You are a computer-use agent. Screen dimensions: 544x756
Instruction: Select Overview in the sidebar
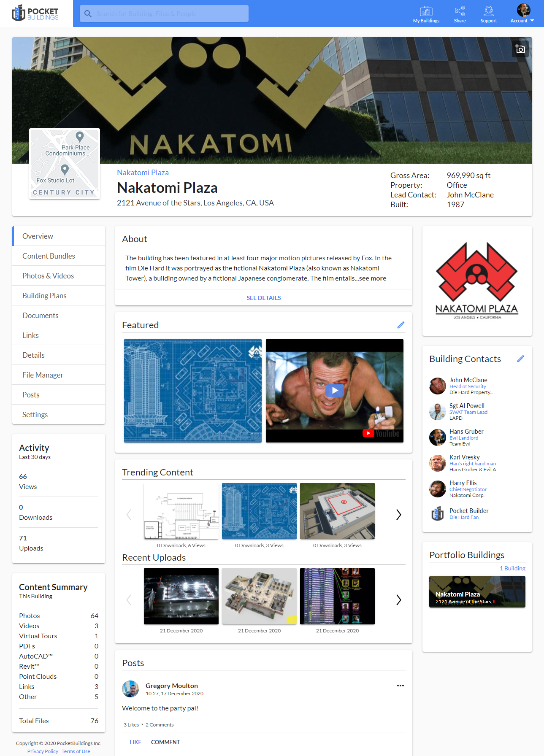(59, 236)
